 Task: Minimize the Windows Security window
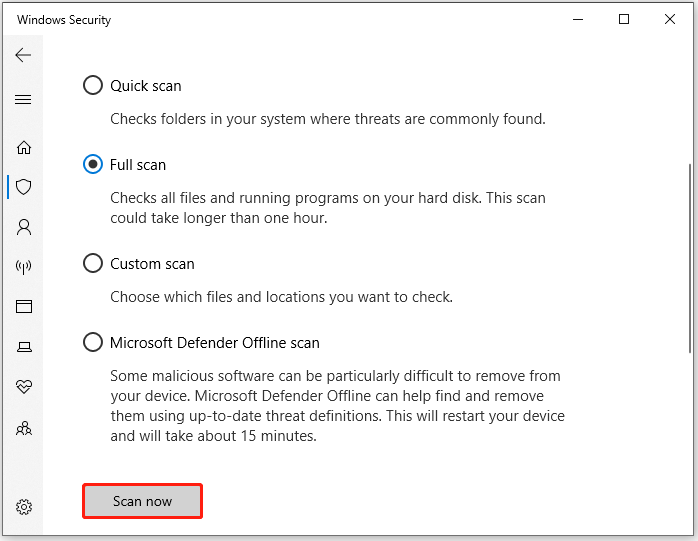pyautogui.click(x=578, y=19)
